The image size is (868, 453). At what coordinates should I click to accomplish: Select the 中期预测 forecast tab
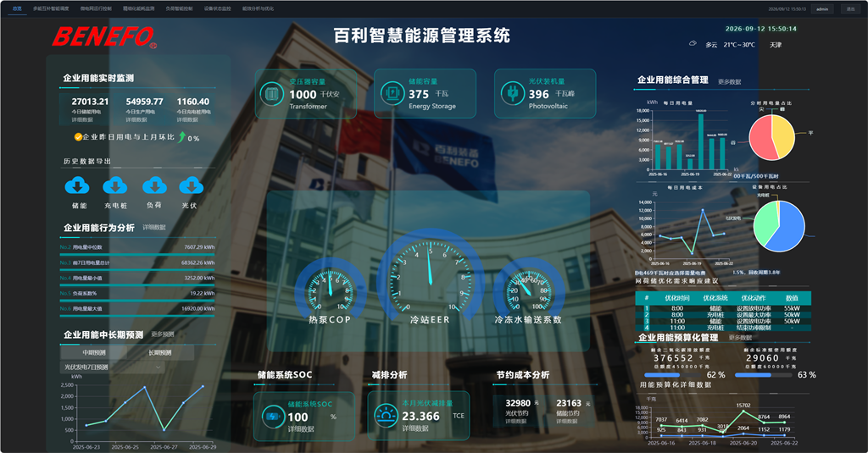click(x=94, y=352)
